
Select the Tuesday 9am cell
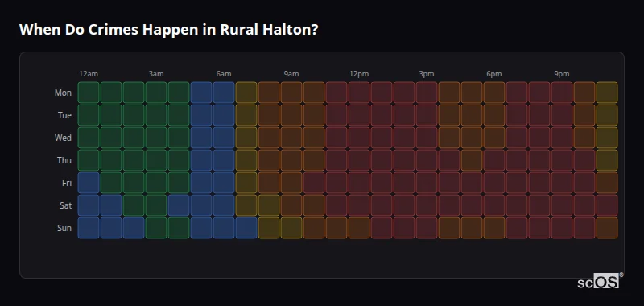point(291,115)
